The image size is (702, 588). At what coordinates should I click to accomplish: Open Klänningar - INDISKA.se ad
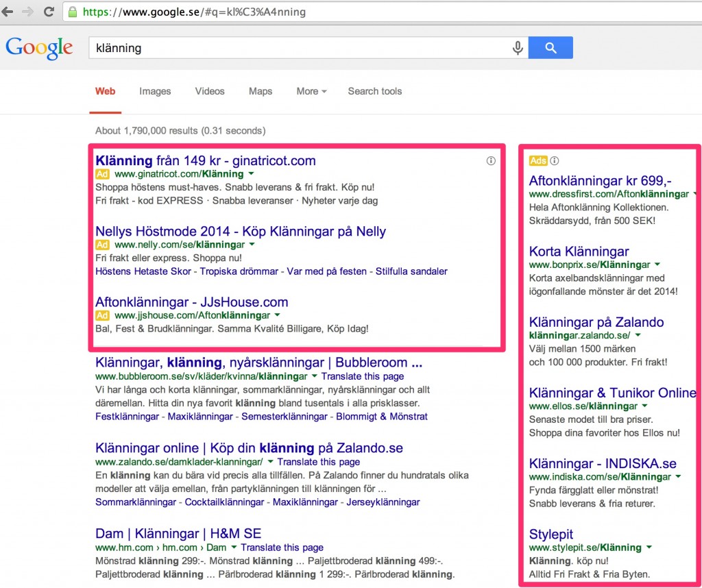click(x=603, y=463)
